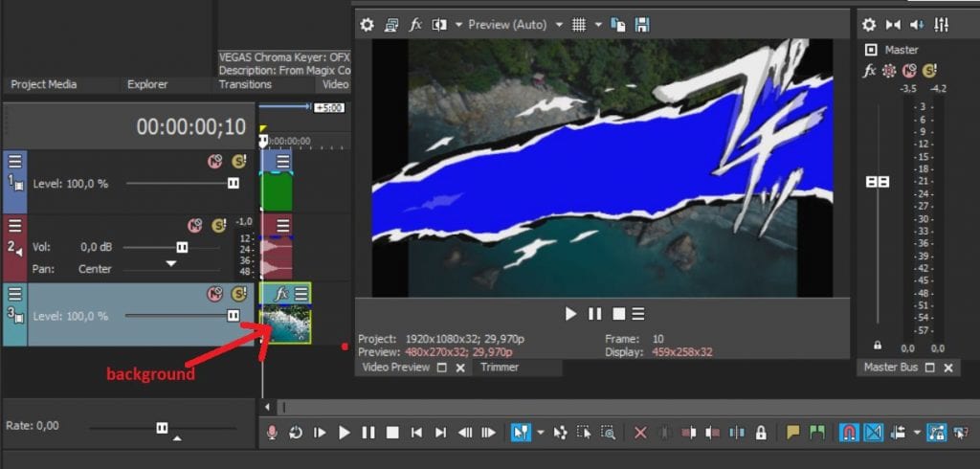Screen dimensions: 980x469
Task: Click the red delete X in toolbar
Action: (641, 434)
